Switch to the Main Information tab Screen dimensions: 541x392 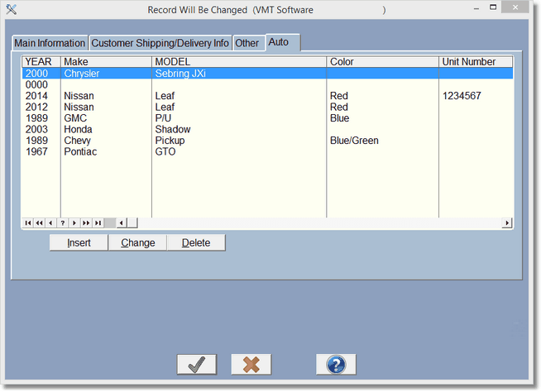click(50, 43)
